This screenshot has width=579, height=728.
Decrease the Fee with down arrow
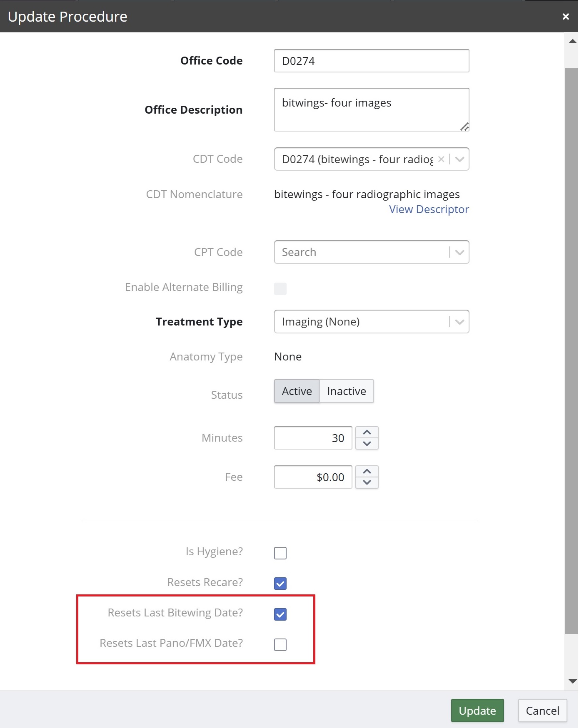pos(367,482)
